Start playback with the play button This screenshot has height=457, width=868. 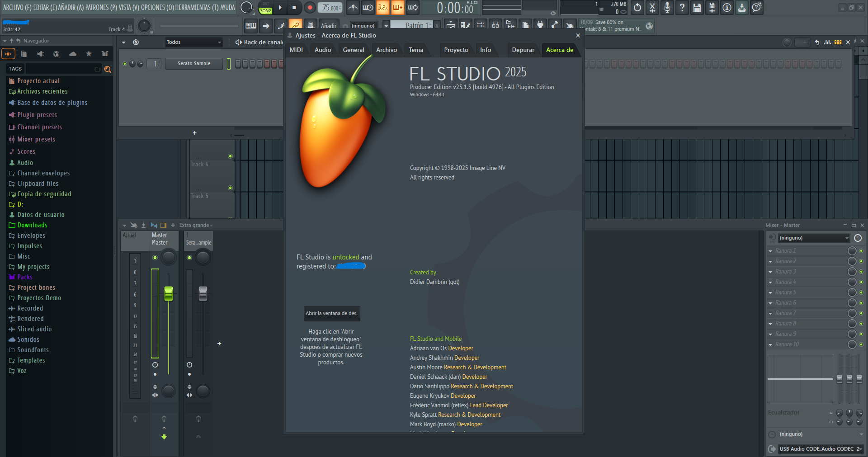280,7
